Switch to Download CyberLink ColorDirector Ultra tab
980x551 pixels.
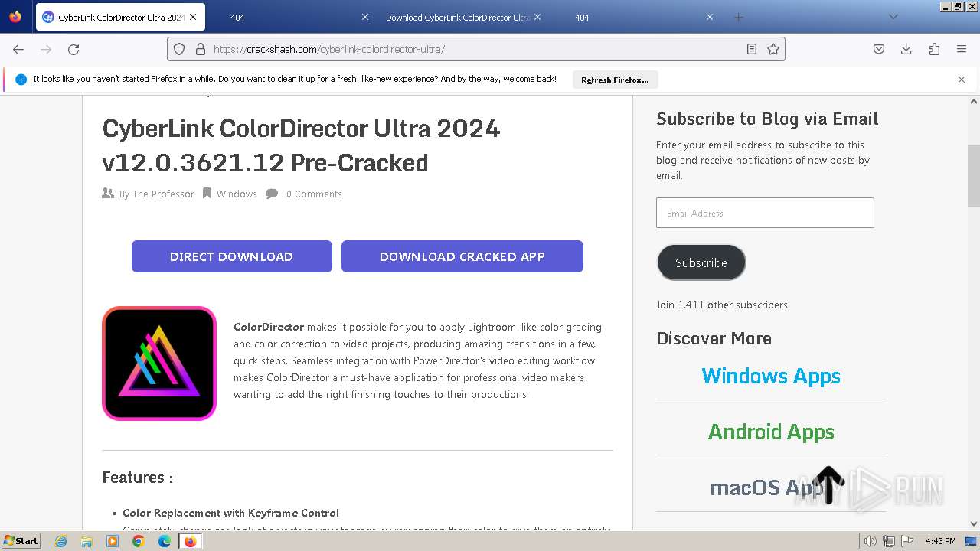click(458, 17)
